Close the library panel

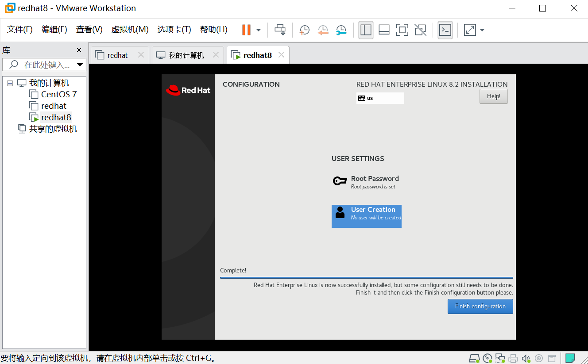[79, 50]
